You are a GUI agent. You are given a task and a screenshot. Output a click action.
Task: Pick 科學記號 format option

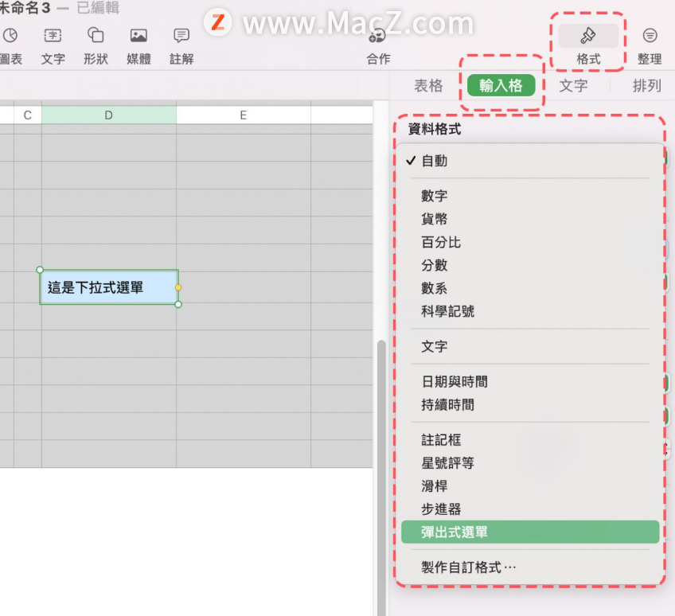[x=530, y=311]
